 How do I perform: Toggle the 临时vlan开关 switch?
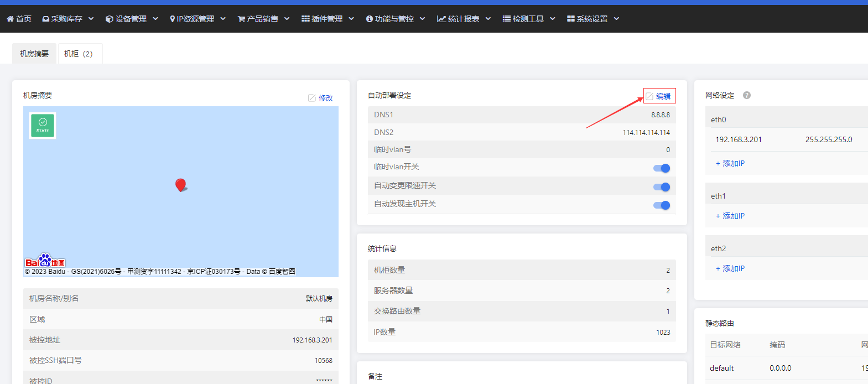point(662,168)
